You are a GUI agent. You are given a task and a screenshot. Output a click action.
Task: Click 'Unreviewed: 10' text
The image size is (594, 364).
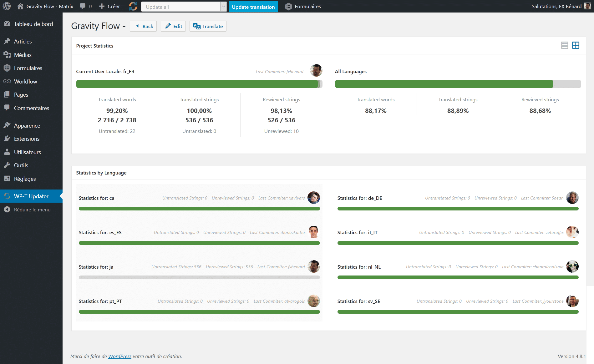[282, 131]
